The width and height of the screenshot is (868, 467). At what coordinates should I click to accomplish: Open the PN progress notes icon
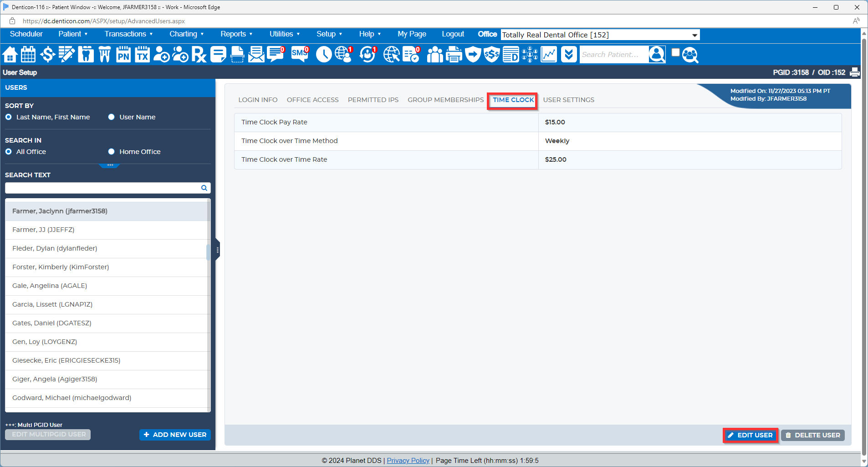[x=123, y=55]
